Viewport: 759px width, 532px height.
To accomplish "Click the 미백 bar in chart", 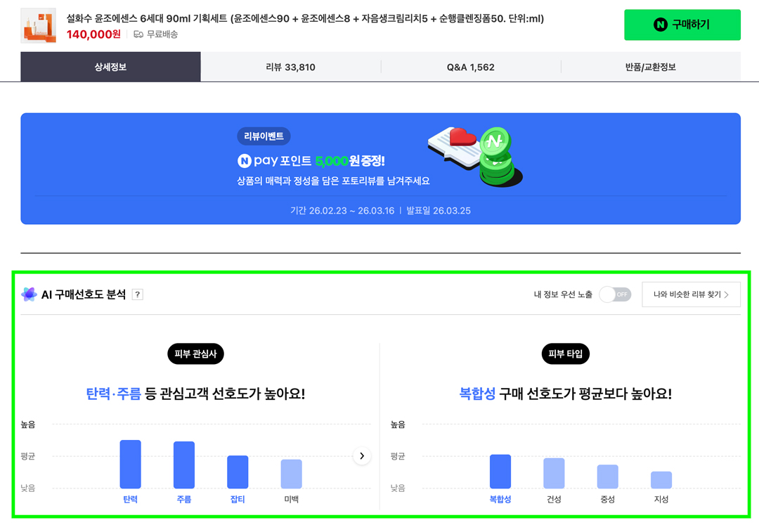I will tap(292, 474).
